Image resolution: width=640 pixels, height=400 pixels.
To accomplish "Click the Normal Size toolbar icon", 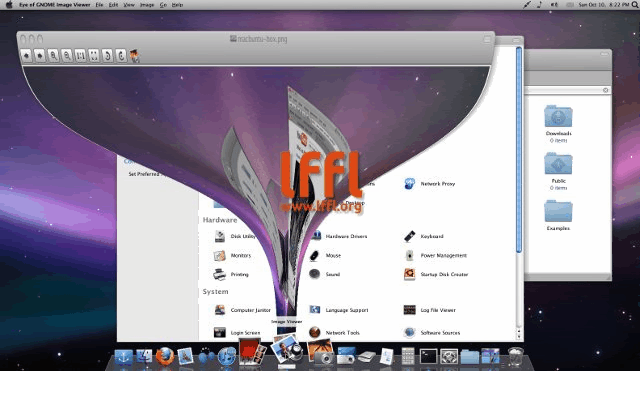I will pyautogui.click(x=80, y=55).
